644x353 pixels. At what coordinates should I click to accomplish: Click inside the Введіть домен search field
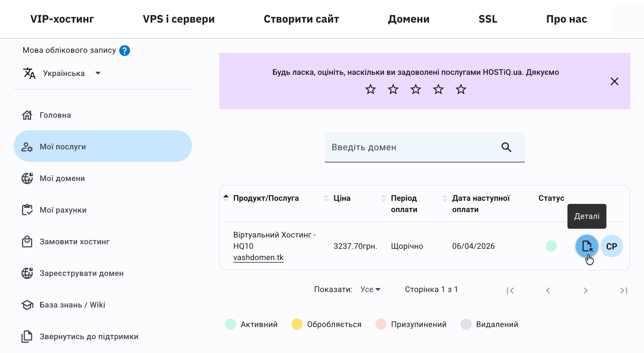[x=395, y=147]
